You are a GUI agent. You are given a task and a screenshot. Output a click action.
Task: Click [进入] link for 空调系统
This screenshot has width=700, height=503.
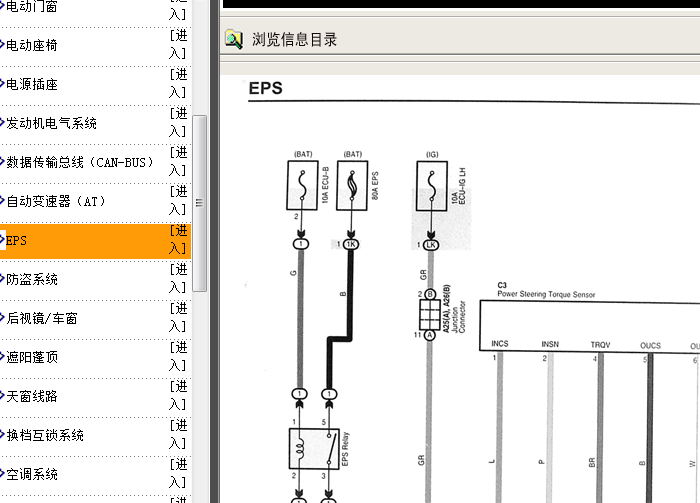[x=178, y=473]
